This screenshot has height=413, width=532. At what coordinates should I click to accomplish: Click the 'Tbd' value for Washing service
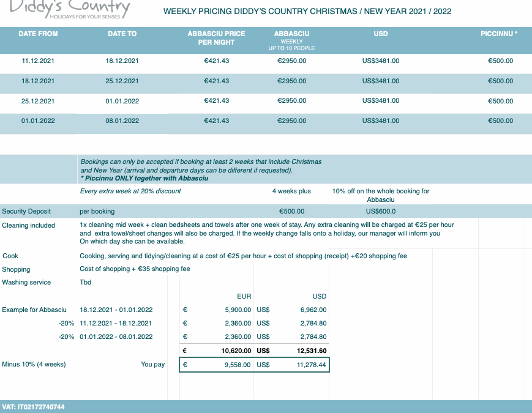pos(86,283)
